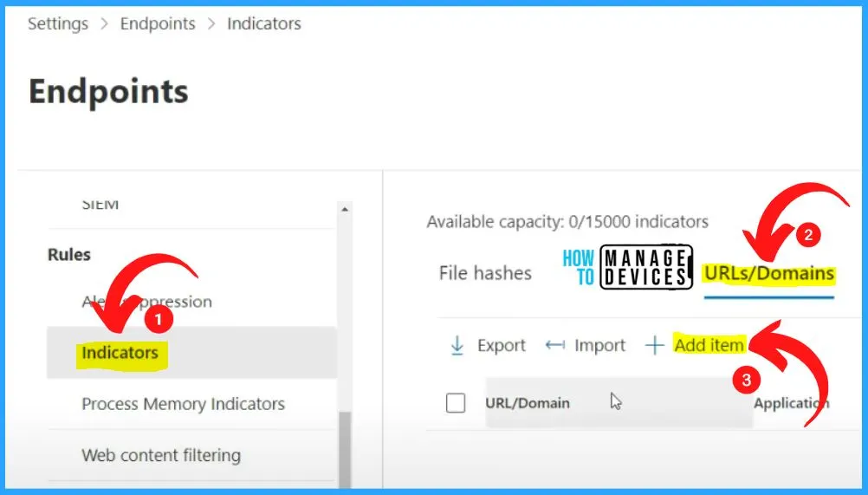Open Process Memory Indicators in sidebar
This screenshot has height=495, width=868.
(x=184, y=404)
